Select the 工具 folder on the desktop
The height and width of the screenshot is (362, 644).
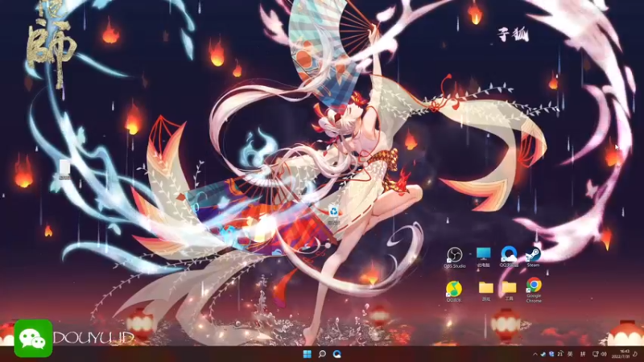pyautogui.click(x=510, y=291)
